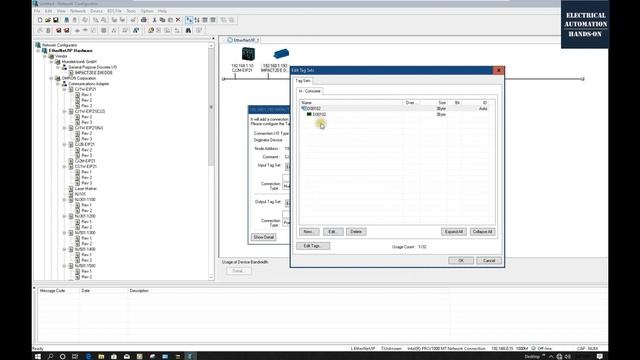Open the Option menu
The image size is (640, 360).
[x=147, y=11]
